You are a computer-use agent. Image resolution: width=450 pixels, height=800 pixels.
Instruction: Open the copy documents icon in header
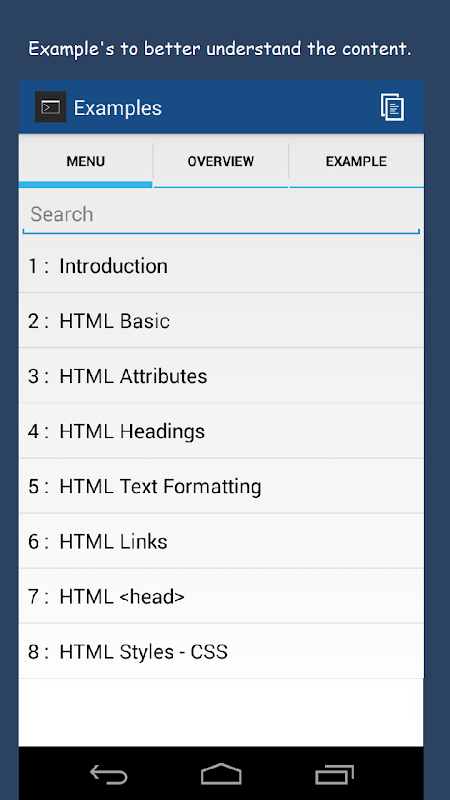pyautogui.click(x=392, y=107)
